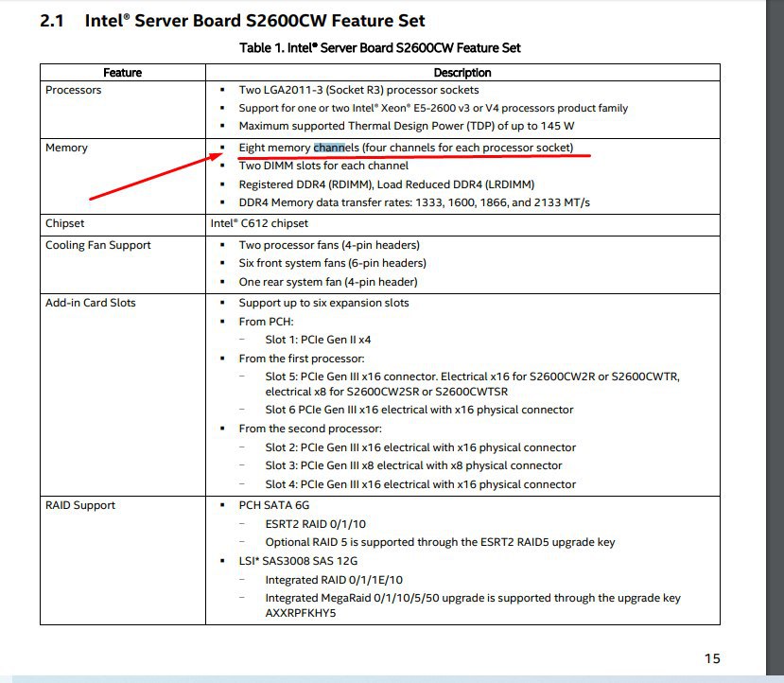Click the 'Feature' column header
The width and height of the screenshot is (784, 683).
123,73
